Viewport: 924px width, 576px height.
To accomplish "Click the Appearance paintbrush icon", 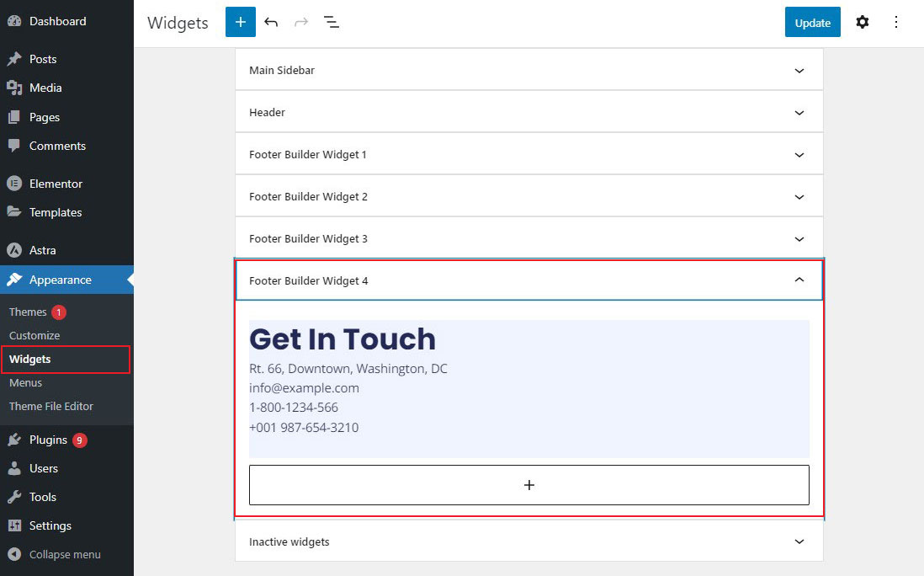I will pos(14,280).
